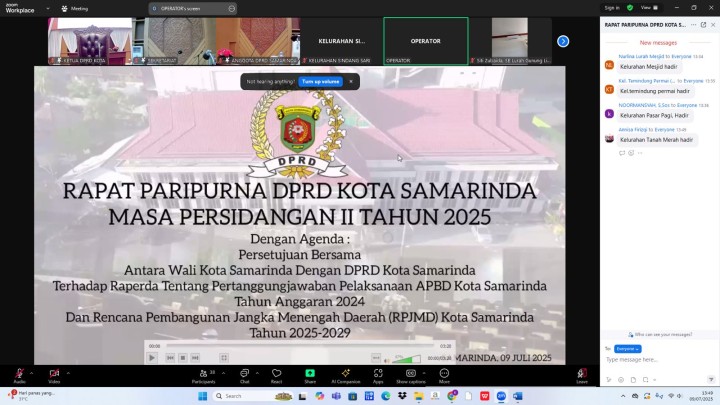The width and height of the screenshot is (720, 405).
Task: Open OPERATOR's screen options button
Action: tap(231, 8)
